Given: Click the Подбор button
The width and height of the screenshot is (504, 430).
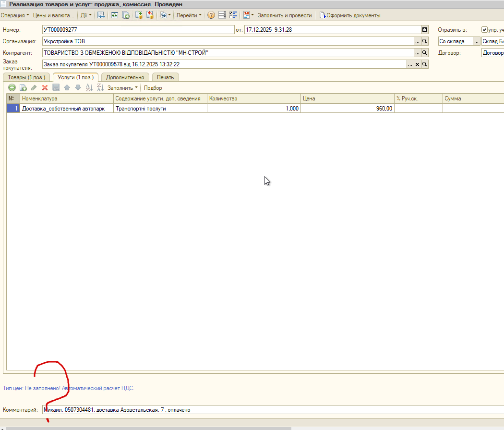Looking at the screenshot, I should [153, 88].
